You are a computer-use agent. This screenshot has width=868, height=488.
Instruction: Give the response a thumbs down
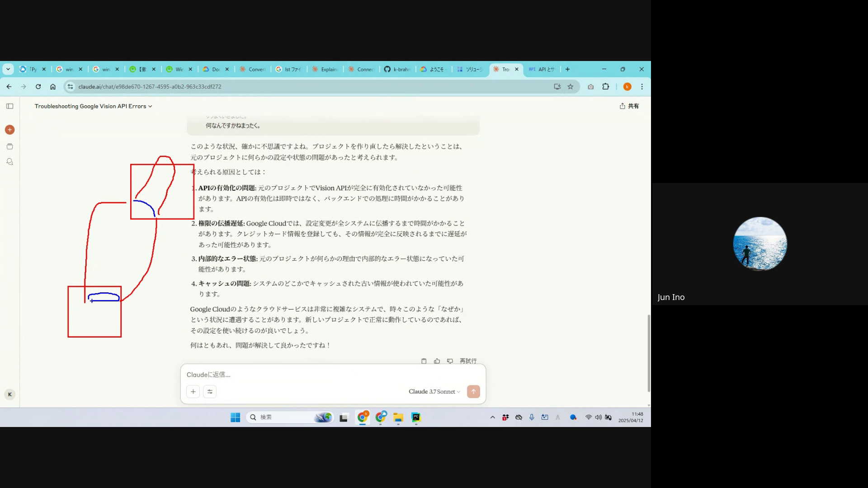click(450, 361)
